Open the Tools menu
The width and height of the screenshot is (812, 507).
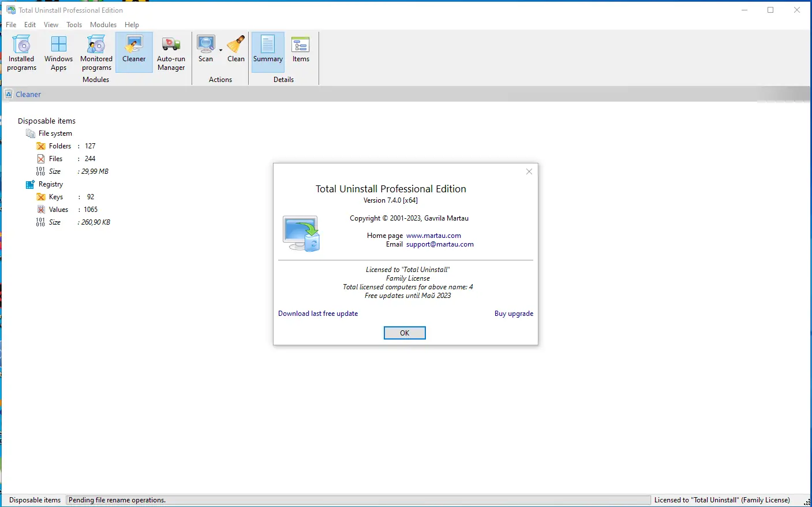click(x=74, y=25)
